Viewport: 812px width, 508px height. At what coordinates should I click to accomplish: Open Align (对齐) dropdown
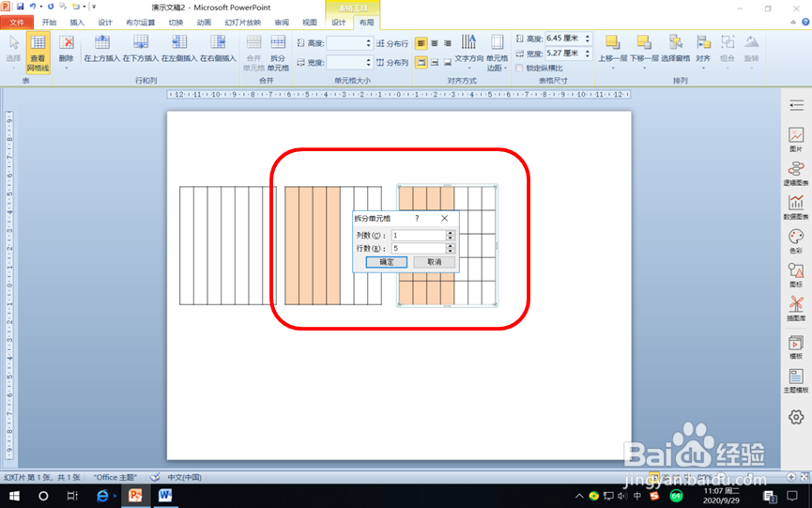703,54
